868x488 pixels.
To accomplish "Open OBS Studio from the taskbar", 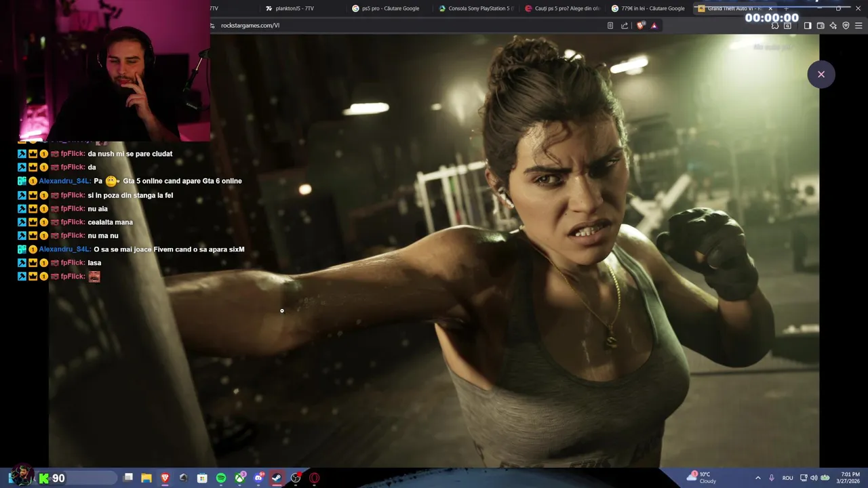I will [296, 478].
